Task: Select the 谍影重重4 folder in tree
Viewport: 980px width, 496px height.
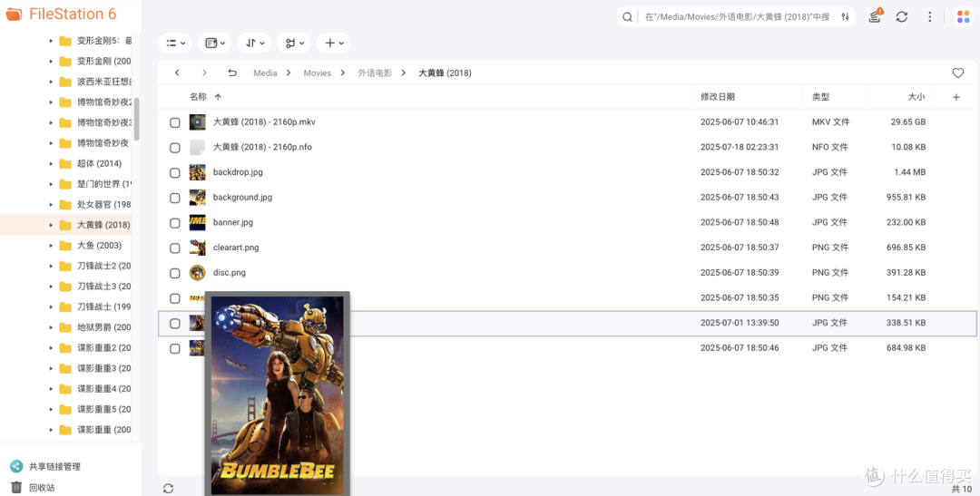Action: pyautogui.click(x=103, y=389)
